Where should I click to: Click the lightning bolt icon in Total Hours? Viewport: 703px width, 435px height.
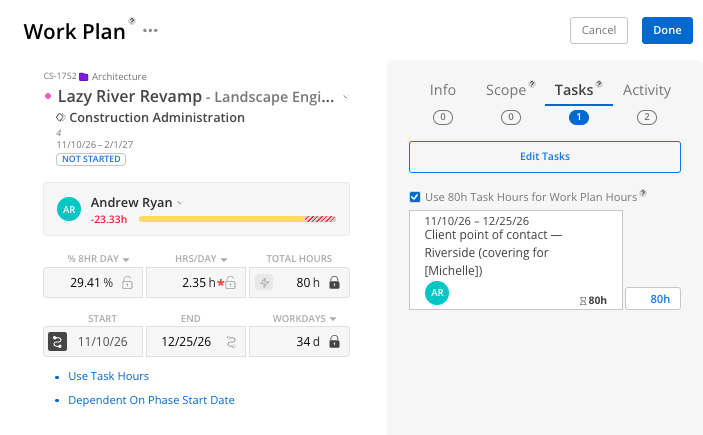tap(265, 283)
